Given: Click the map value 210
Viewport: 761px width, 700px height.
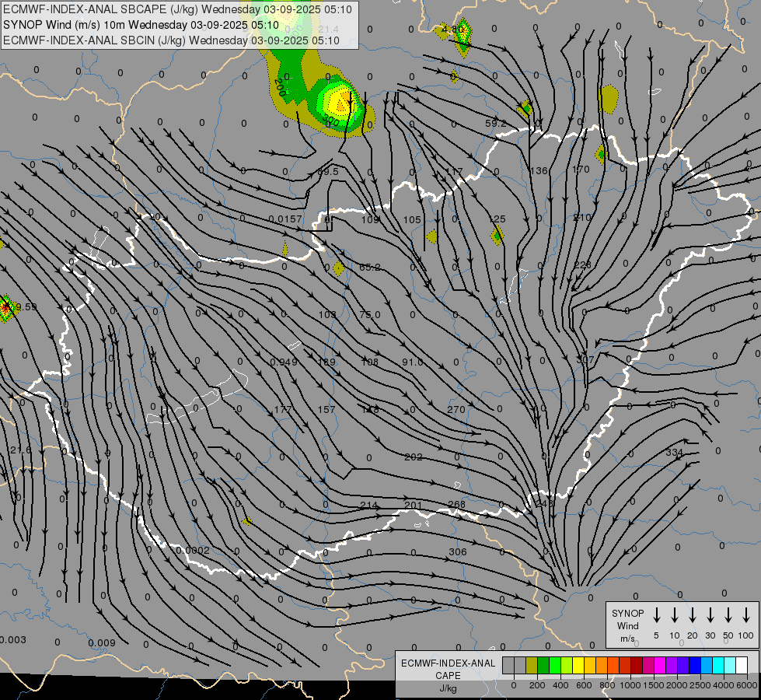Looking at the screenshot, I should [582, 217].
